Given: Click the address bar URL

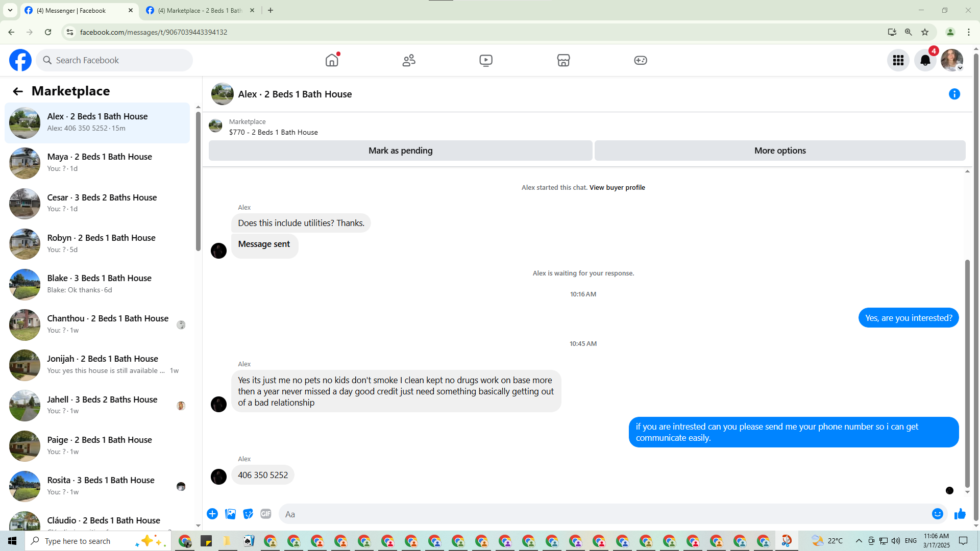Looking at the screenshot, I should tap(154, 32).
